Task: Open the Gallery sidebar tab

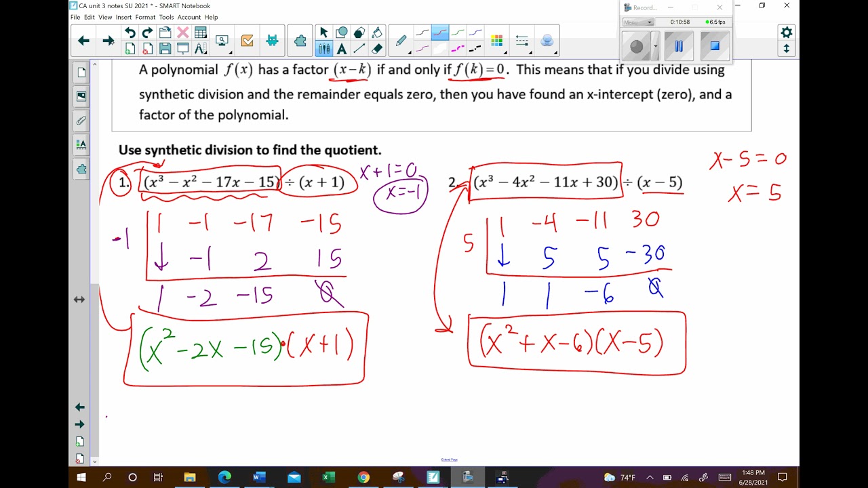Action: coord(81,96)
